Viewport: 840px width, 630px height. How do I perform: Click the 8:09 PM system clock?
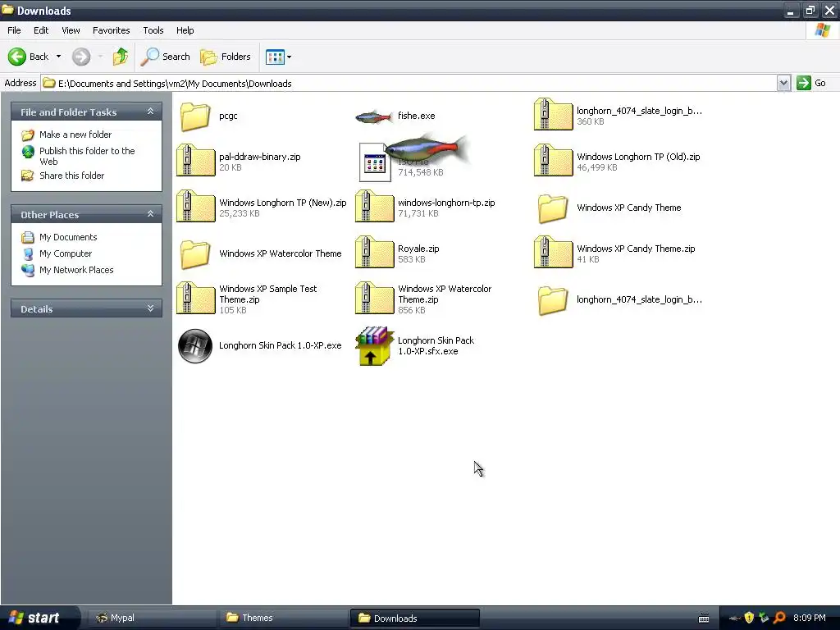tap(810, 618)
